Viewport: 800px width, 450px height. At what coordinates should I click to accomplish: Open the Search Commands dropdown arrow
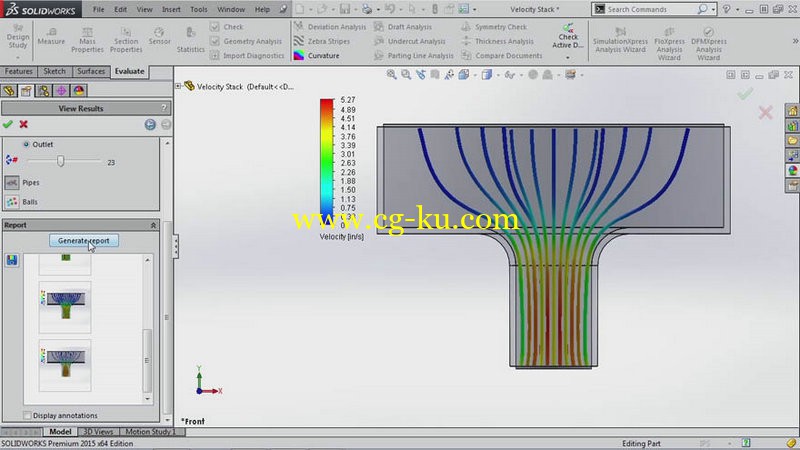pyautogui.click(x=713, y=9)
